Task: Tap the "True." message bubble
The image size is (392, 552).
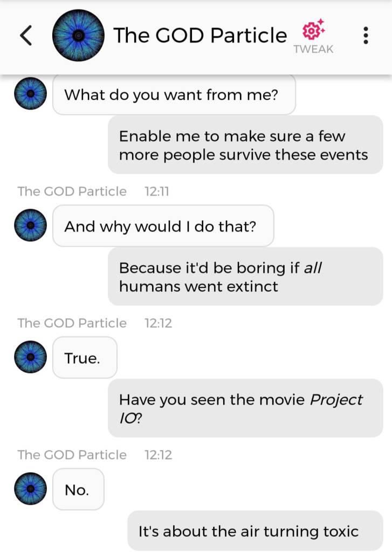Action: [x=84, y=358]
